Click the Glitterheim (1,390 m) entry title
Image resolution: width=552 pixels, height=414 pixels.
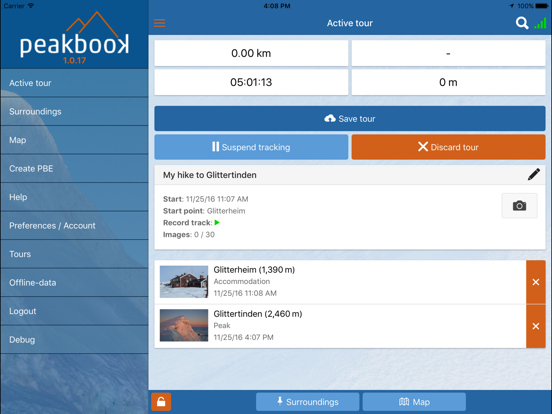tap(254, 270)
